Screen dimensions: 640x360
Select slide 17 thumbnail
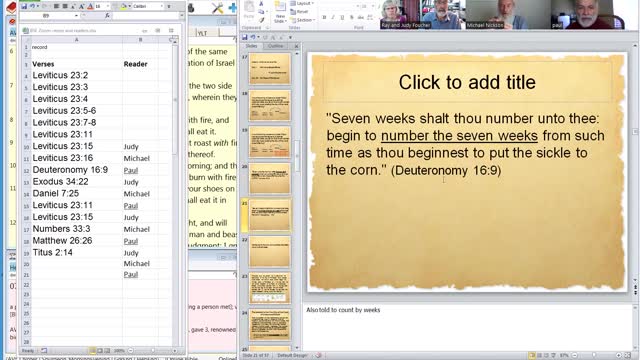[269, 69]
